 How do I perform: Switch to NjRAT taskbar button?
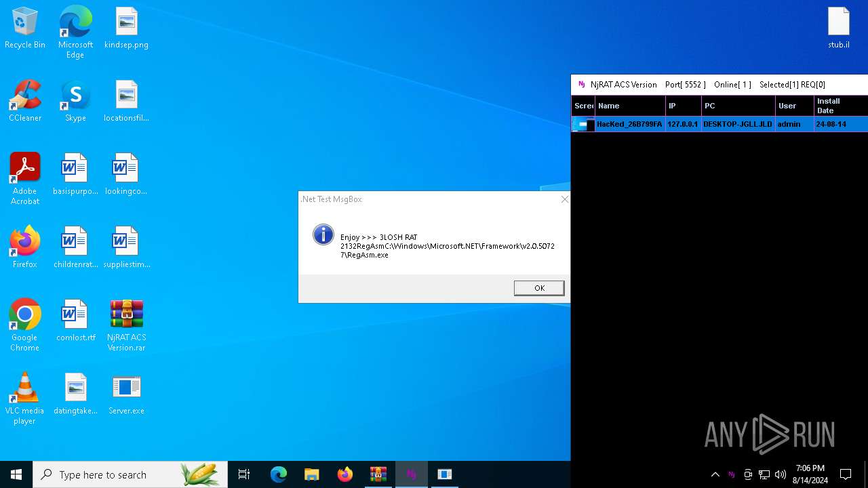pyautogui.click(x=412, y=474)
